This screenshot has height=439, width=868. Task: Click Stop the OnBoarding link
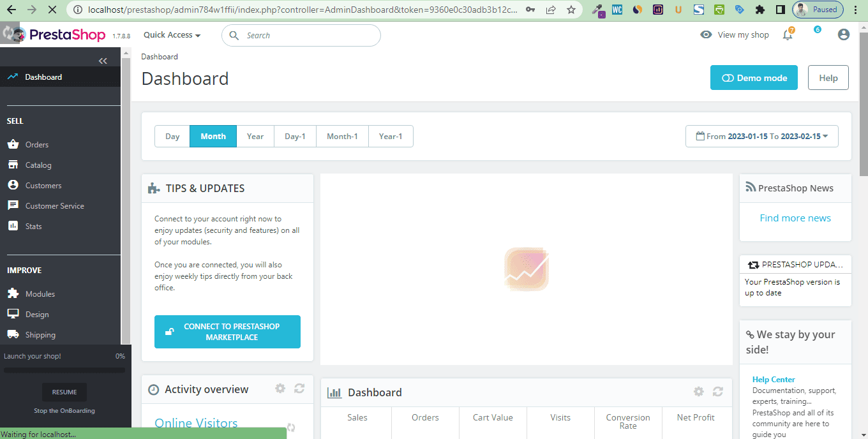64,411
